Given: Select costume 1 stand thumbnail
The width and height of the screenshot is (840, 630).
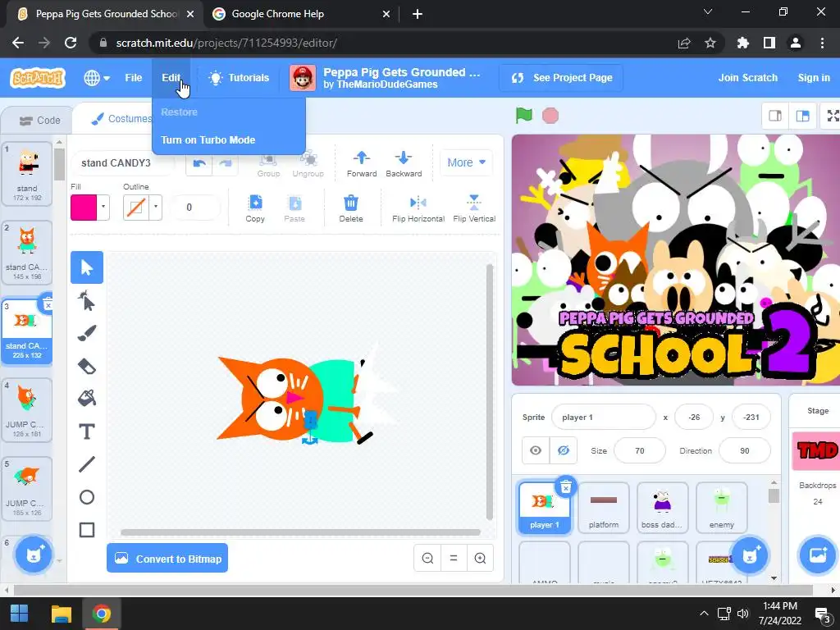Looking at the screenshot, I should (x=27, y=174).
